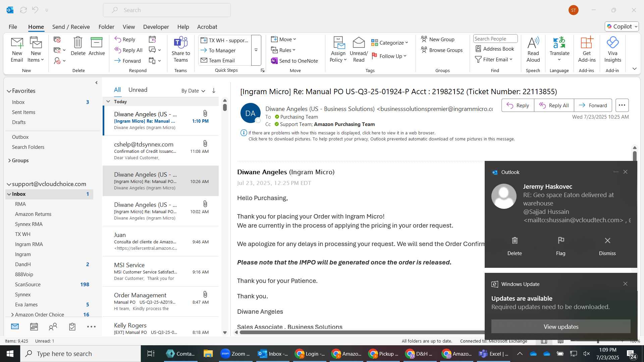Switch to the Folder tab
The image size is (644, 362).
tap(106, 27)
